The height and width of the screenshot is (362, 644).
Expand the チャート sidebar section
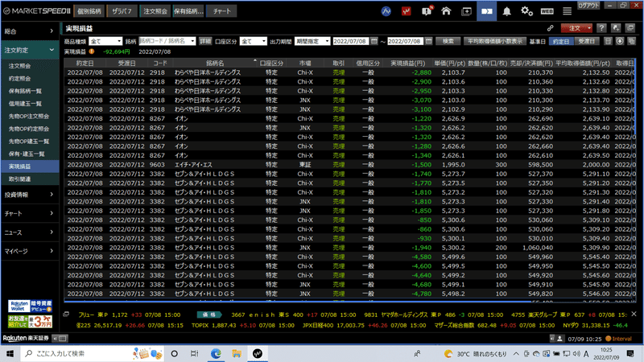click(29, 213)
